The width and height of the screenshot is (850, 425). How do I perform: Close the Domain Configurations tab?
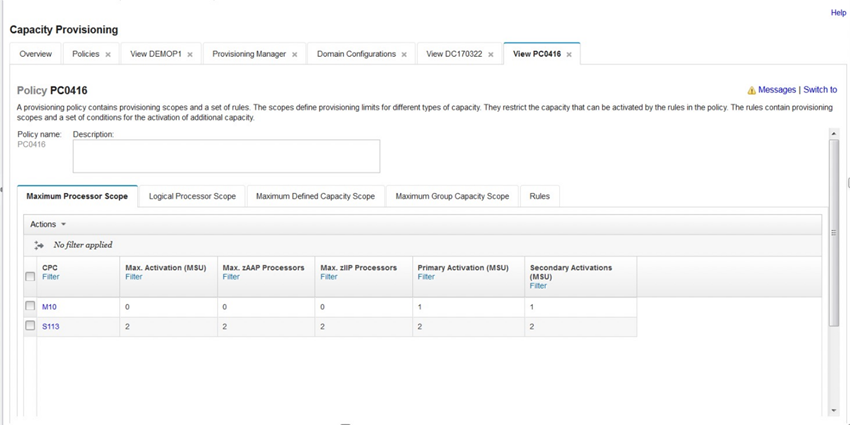tap(404, 55)
